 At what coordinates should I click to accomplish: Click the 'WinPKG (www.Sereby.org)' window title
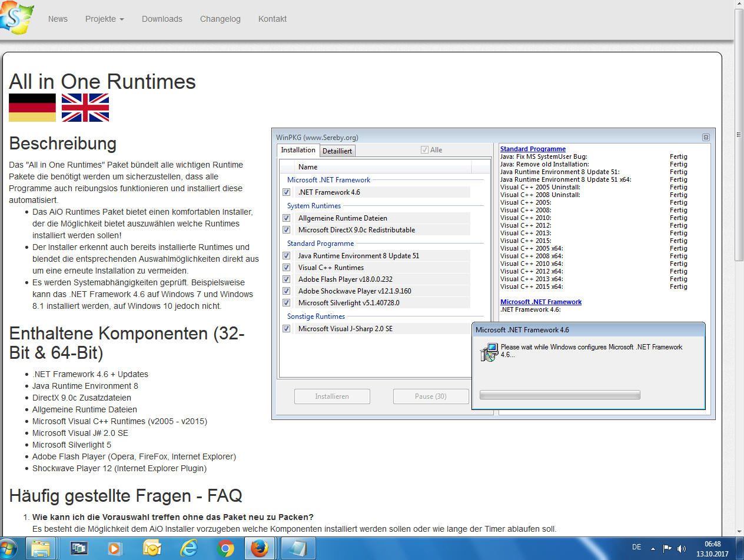click(x=317, y=138)
